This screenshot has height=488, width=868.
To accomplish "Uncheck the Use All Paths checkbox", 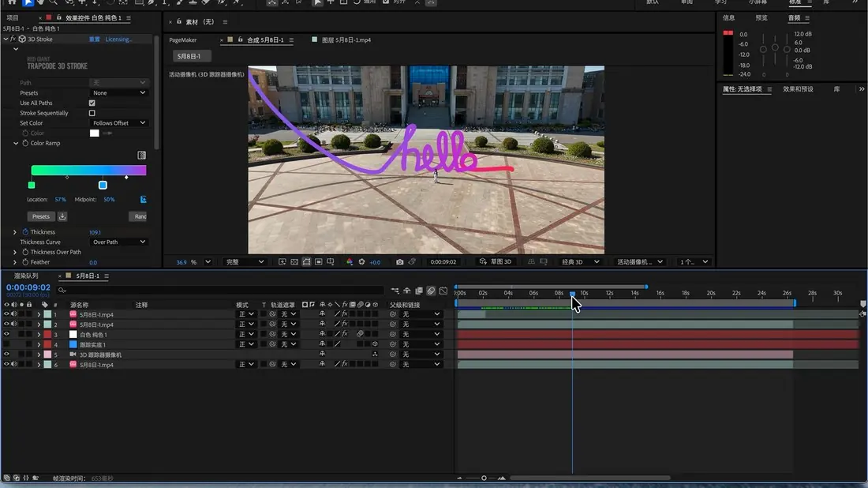I will (x=92, y=103).
